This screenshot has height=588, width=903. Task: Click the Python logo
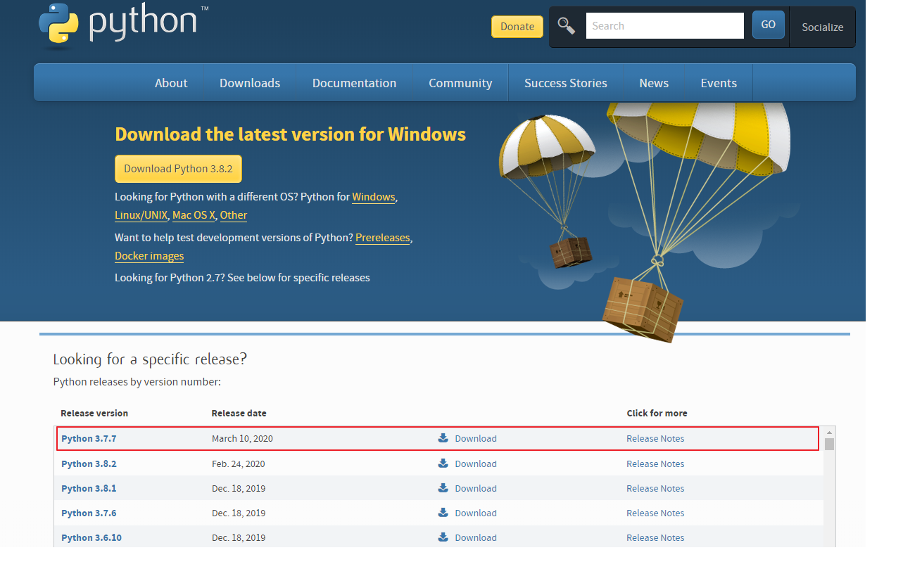coord(123,25)
